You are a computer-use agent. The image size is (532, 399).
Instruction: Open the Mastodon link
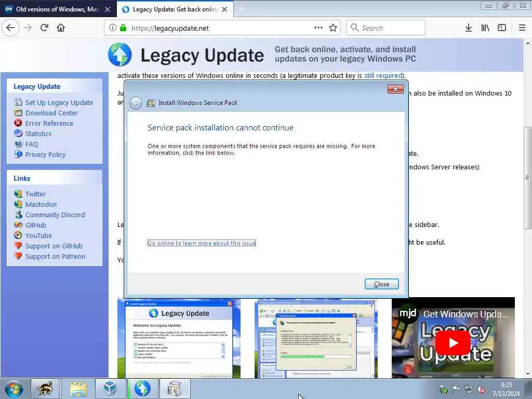click(x=41, y=204)
